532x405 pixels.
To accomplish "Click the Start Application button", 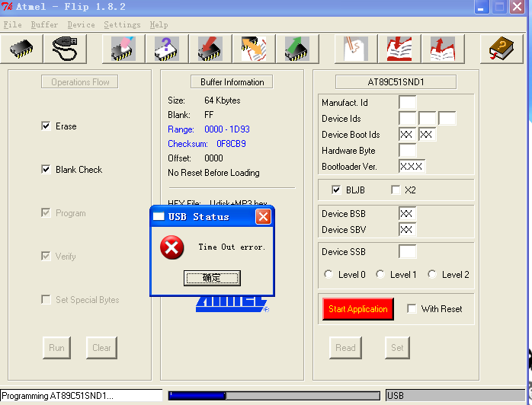I will click(358, 309).
